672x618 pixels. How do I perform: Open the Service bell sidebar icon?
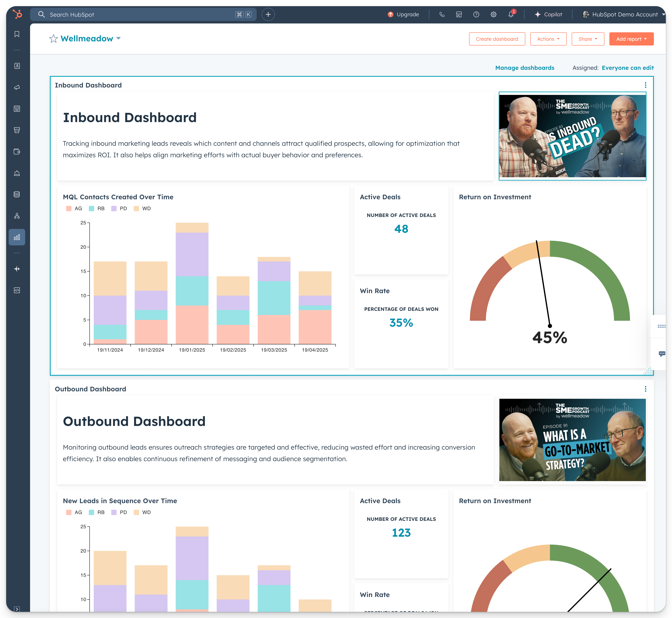17,173
